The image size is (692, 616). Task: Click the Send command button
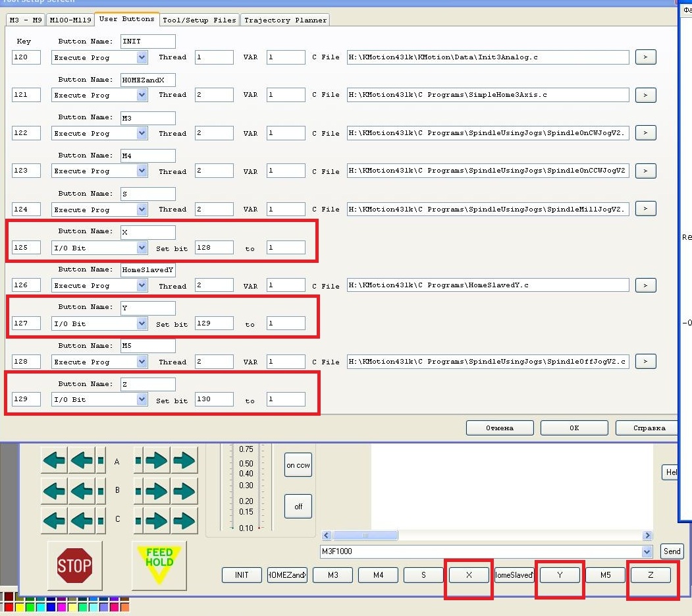pyautogui.click(x=672, y=551)
